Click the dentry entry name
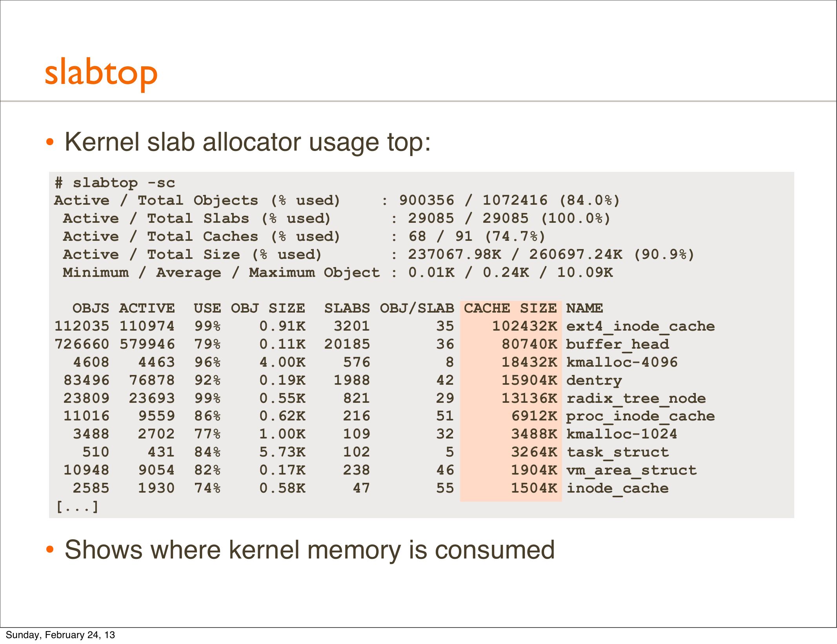Image resolution: width=837 pixels, height=644 pixels. (x=594, y=380)
